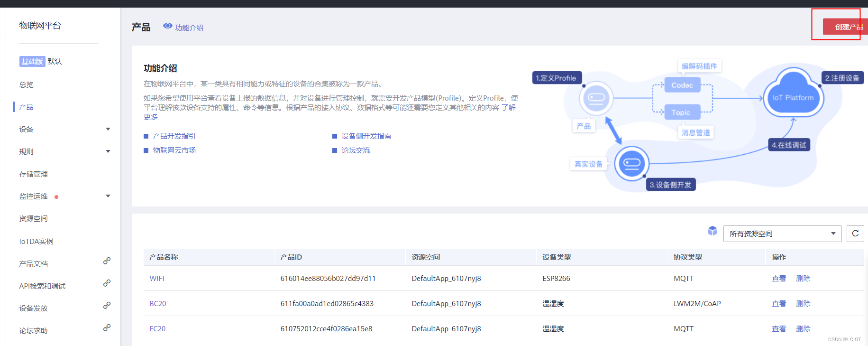Click product ID 610752012cce4f0286ea15e8
This screenshot has height=346, width=868.
coord(326,328)
